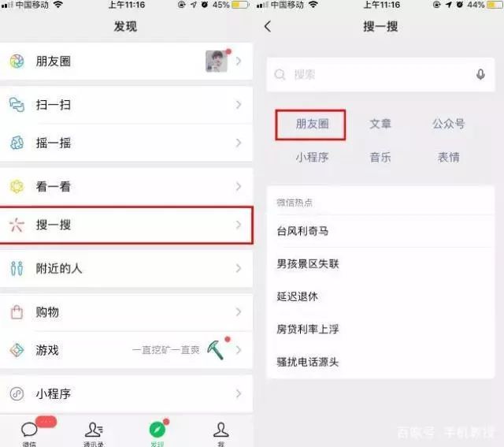Viewport: 504px width, 447px height.
Task: Open 摇一摇 row via right chevron
Action: coord(238,143)
